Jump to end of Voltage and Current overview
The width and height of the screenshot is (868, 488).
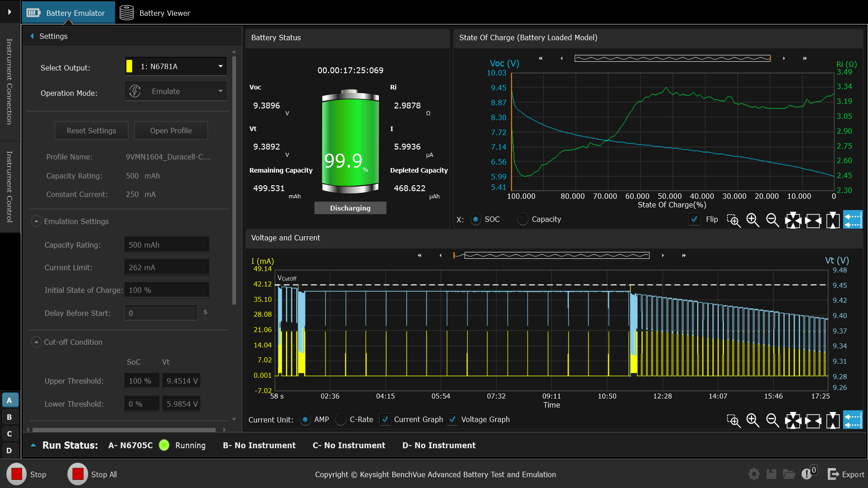coord(684,255)
